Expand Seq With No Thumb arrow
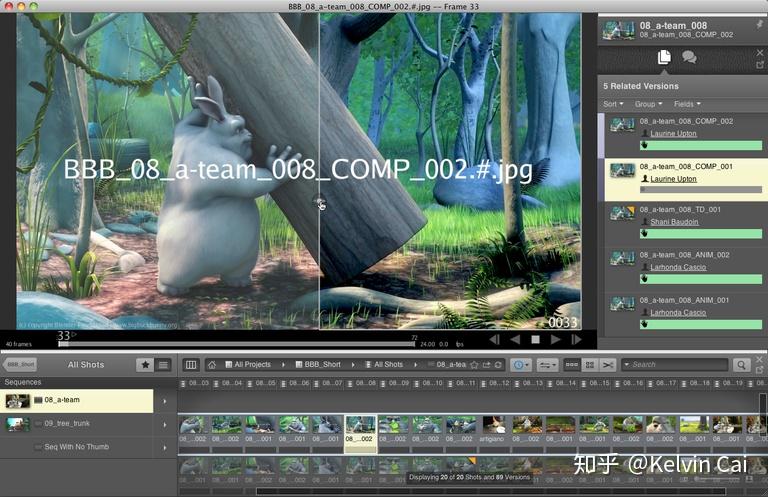 pyautogui.click(x=165, y=448)
